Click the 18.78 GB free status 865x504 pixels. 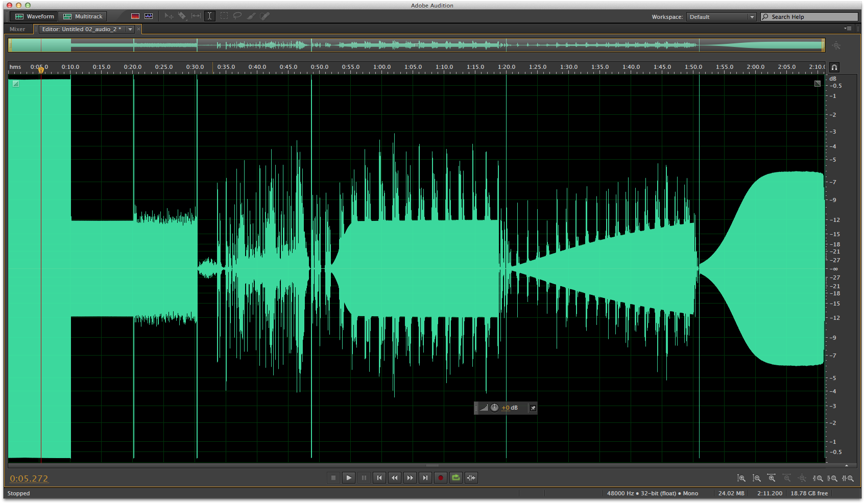coord(809,493)
